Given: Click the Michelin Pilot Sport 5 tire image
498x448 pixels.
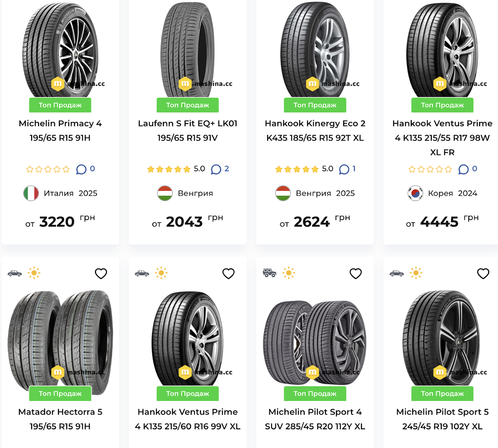Looking at the screenshot, I should click(x=442, y=338).
